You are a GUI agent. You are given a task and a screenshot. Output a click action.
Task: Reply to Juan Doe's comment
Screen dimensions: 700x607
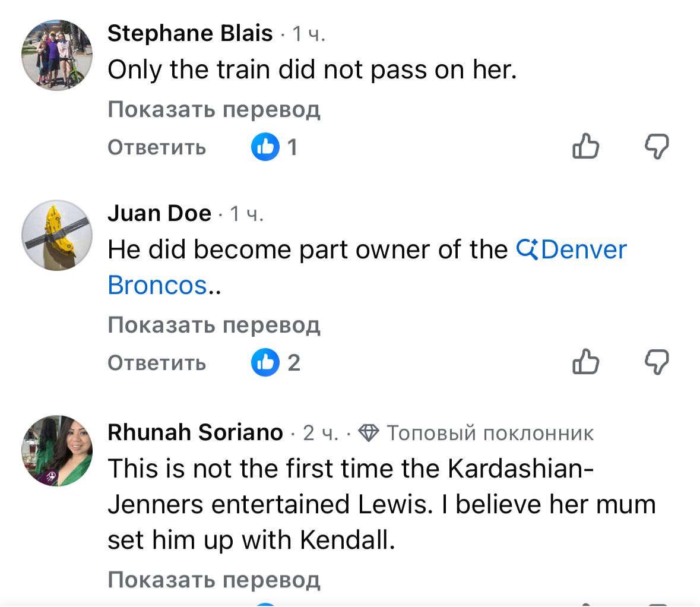[x=157, y=362]
